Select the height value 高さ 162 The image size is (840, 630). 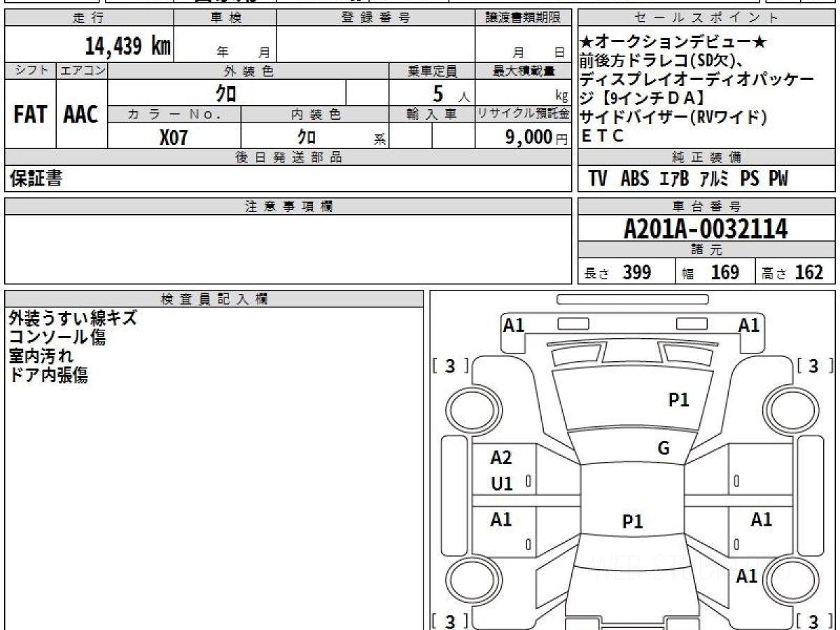pos(792,272)
